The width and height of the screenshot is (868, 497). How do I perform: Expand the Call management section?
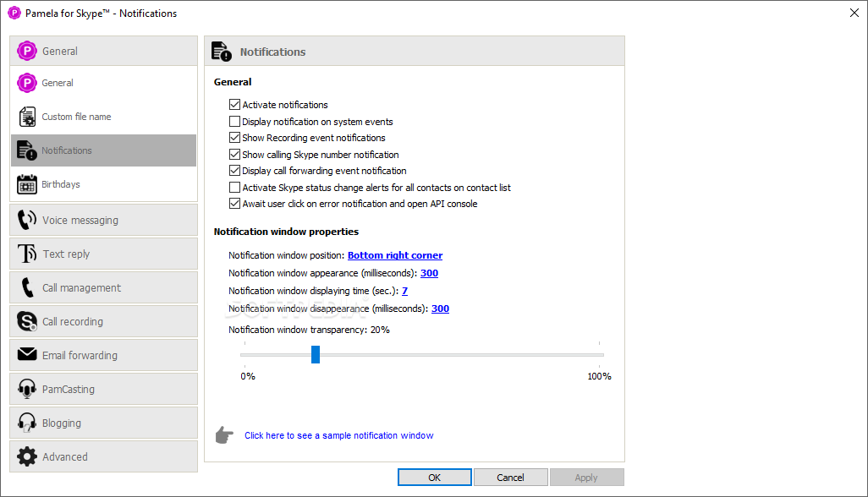[103, 287]
